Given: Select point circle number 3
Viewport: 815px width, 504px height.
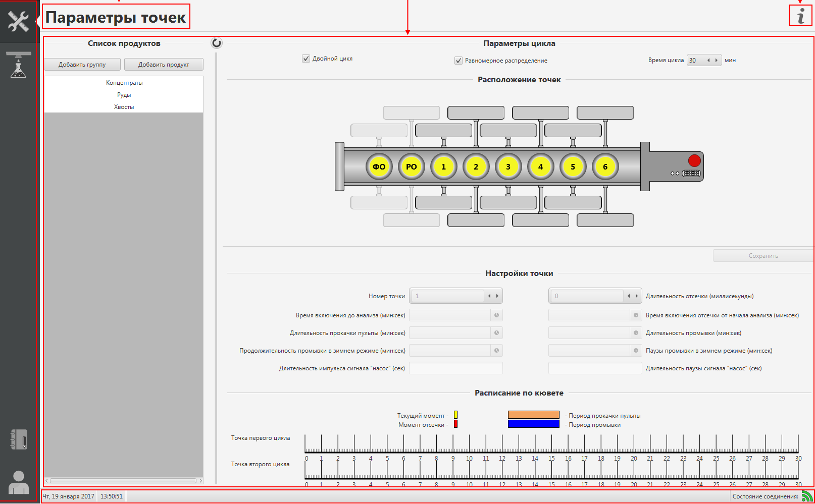Looking at the screenshot, I should [508, 166].
